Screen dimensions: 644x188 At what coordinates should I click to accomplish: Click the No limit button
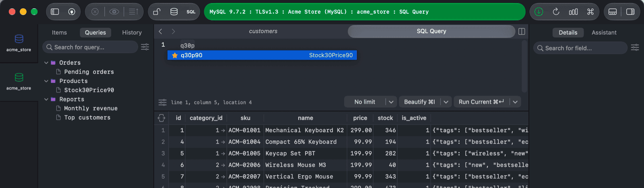click(x=365, y=102)
